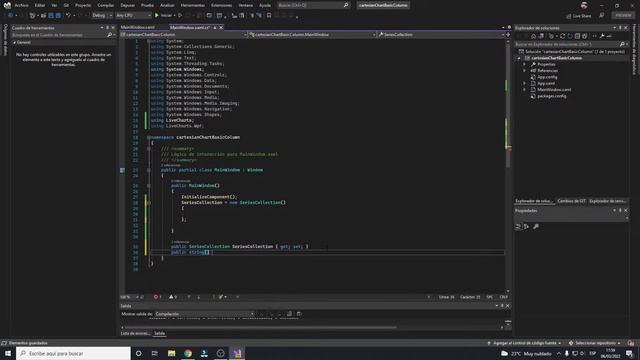Open the Depurar menu

pyautogui.click(x=127, y=5)
